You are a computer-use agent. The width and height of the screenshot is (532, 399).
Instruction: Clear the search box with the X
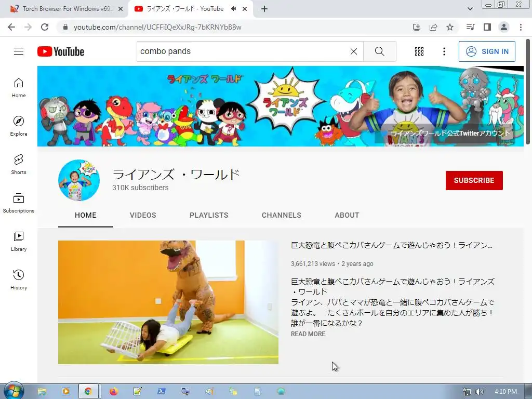(353, 51)
